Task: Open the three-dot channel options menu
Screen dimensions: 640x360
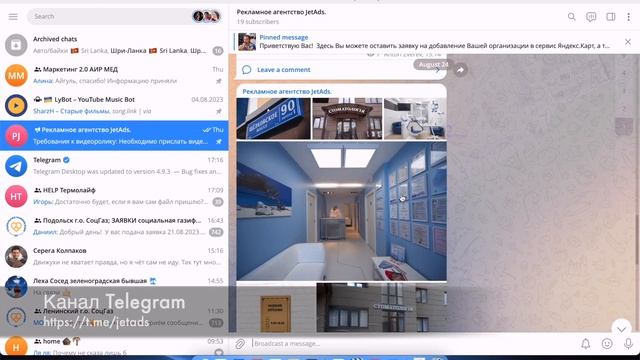Action: [629, 17]
